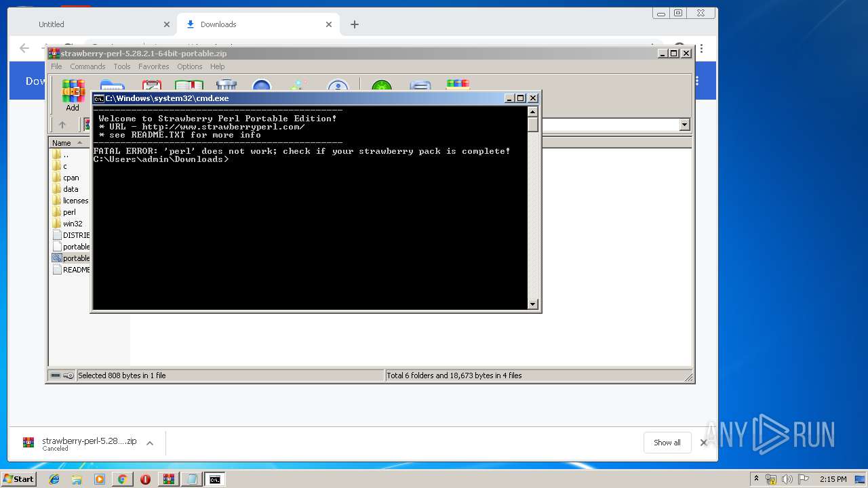Image resolution: width=868 pixels, height=488 pixels.
Task: Open the Start menu
Action: click(x=19, y=479)
